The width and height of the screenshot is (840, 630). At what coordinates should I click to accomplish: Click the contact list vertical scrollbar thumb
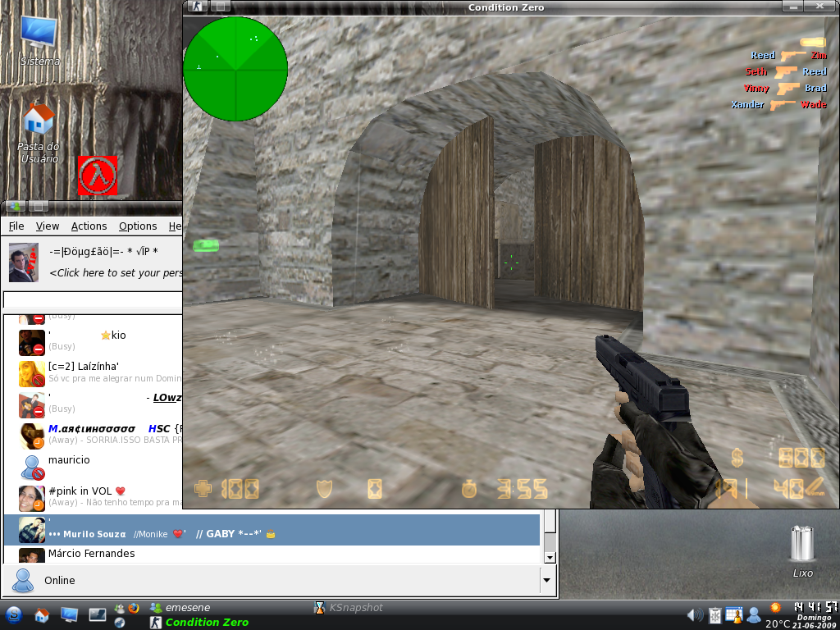pos(550,523)
